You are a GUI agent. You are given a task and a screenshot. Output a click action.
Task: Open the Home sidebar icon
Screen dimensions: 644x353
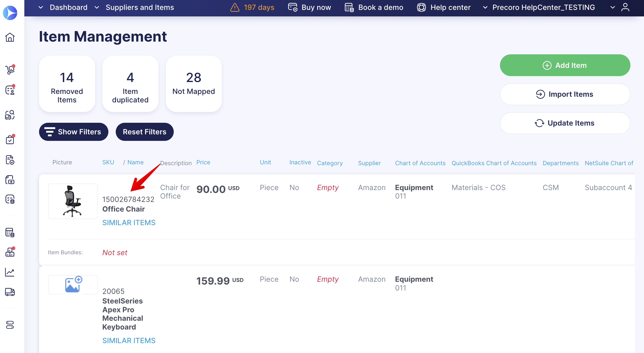tap(10, 37)
